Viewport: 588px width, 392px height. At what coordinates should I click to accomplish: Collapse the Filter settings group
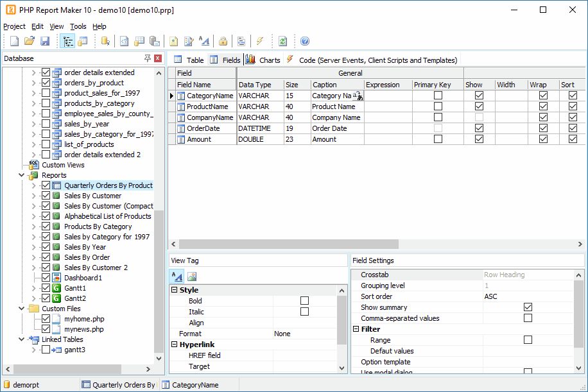pyautogui.click(x=356, y=329)
